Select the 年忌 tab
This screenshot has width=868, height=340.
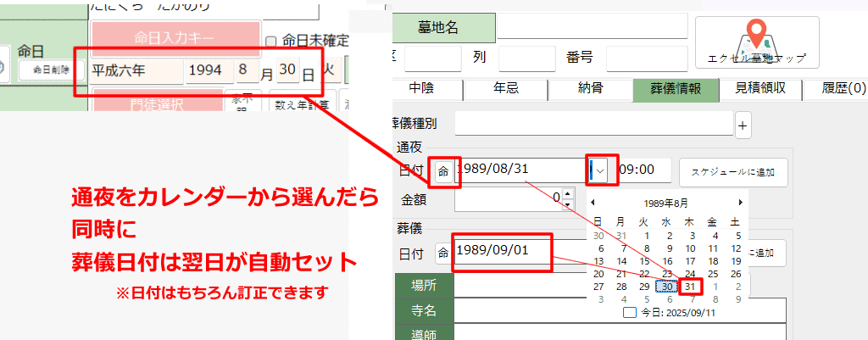(506, 89)
